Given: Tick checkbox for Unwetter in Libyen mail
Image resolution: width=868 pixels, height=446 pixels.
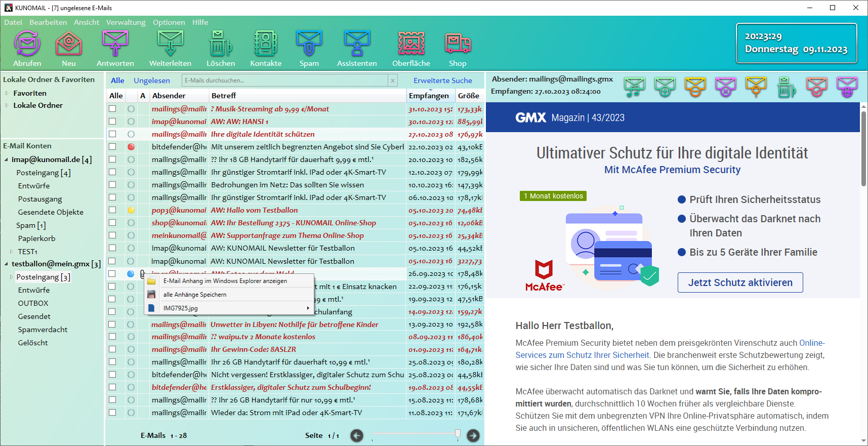Looking at the screenshot, I should (x=112, y=324).
